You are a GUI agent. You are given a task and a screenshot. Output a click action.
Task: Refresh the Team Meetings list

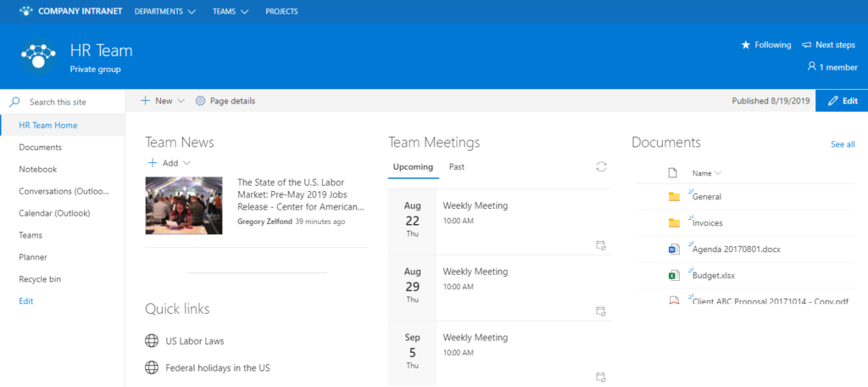pos(601,167)
